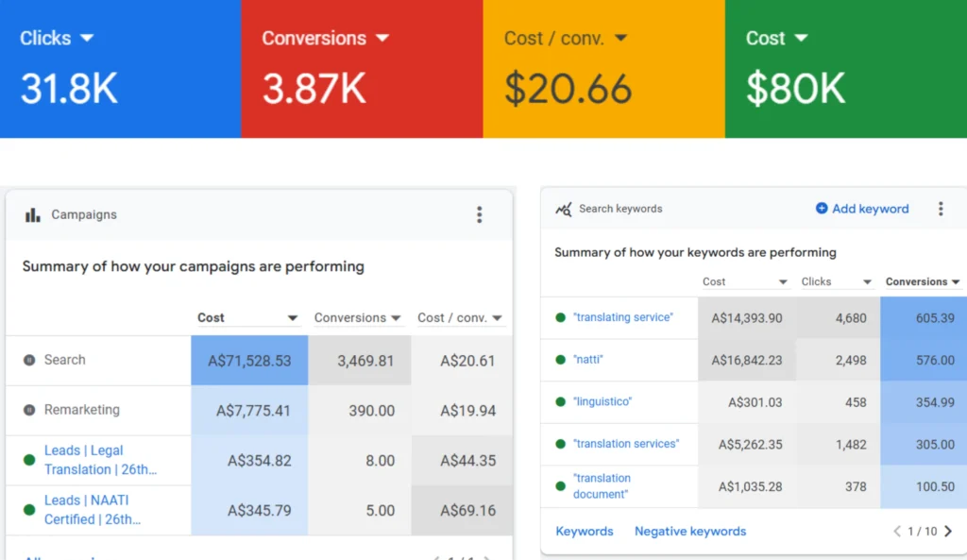Click green status dot for "natti" keyword
This screenshot has width=967, height=560.
pyautogui.click(x=561, y=360)
